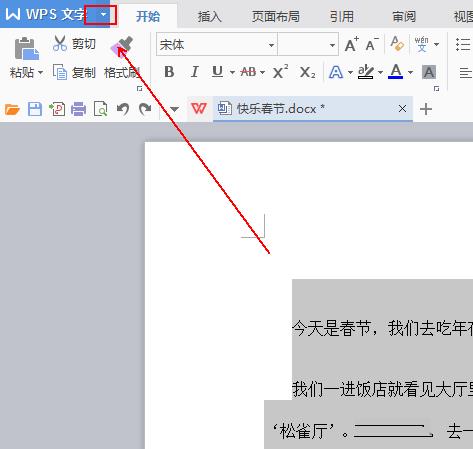Click the Undo arrow icon

pyautogui.click(x=123, y=109)
